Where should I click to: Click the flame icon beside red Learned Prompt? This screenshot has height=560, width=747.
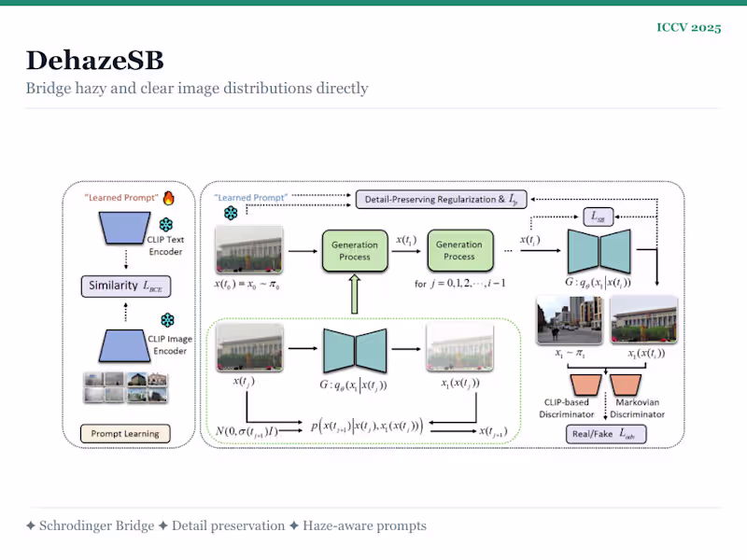pos(169,198)
